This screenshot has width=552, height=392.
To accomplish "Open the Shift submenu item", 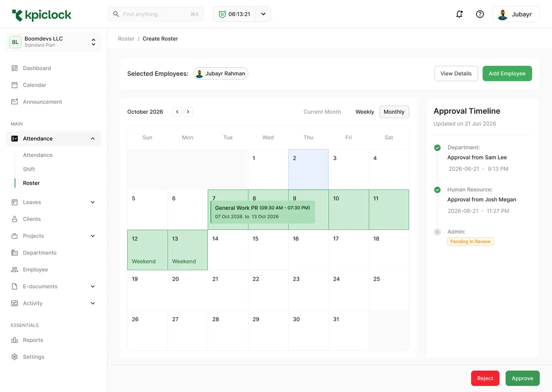I will click(29, 169).
